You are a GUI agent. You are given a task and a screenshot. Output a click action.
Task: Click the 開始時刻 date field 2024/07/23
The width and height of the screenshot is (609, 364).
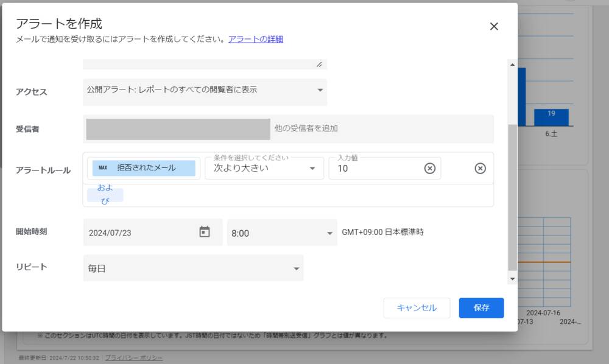point(140,233)
